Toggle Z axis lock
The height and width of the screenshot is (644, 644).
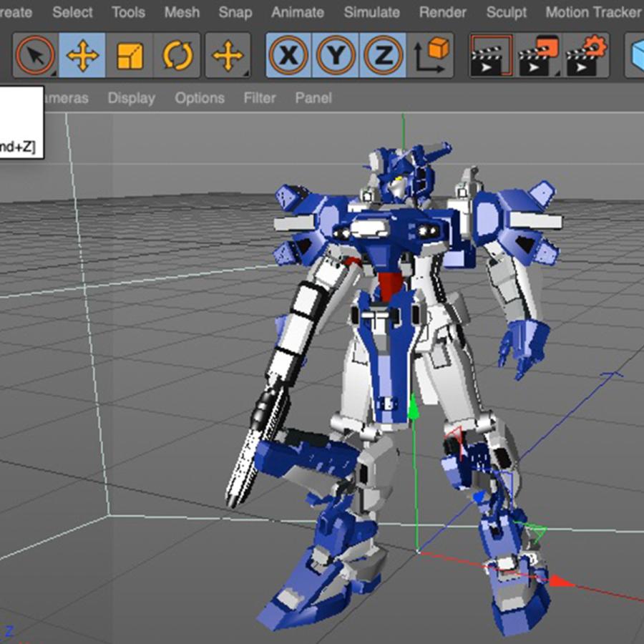[383, 55]
